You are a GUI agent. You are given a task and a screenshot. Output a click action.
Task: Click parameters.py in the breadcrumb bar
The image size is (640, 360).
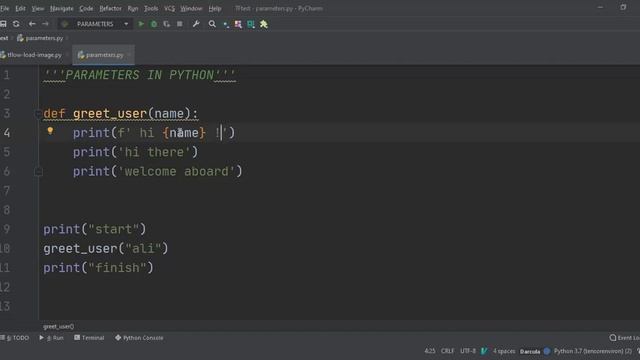tap(40, 38)
